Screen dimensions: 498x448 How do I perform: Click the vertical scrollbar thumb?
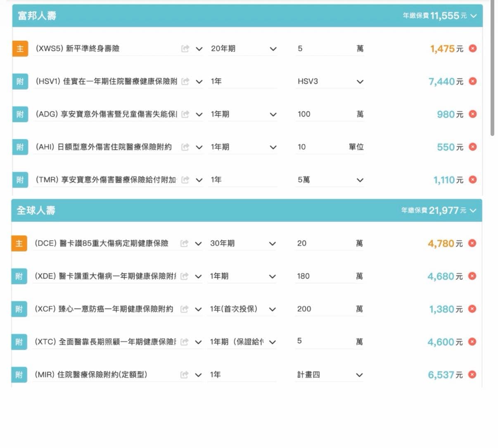click(492, 68)
